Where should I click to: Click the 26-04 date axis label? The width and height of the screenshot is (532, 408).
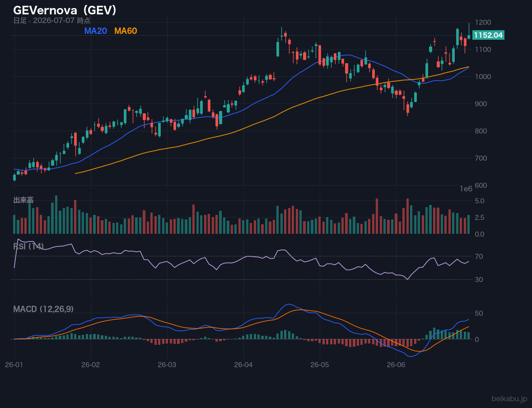(x=243, y=365)
